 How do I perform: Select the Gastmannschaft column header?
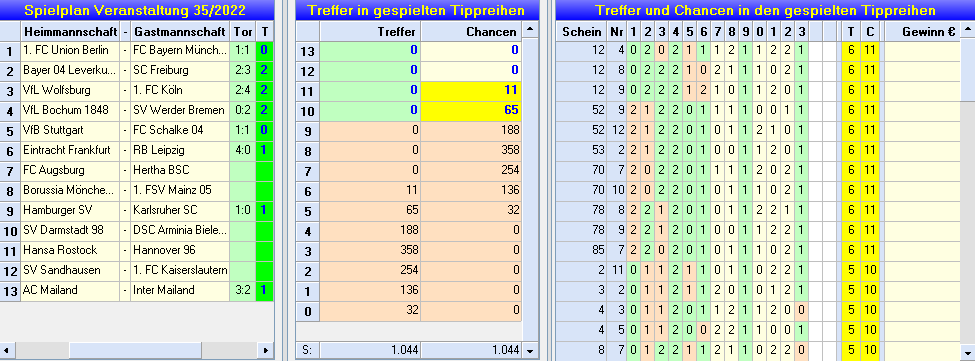[x=180, y=32]
